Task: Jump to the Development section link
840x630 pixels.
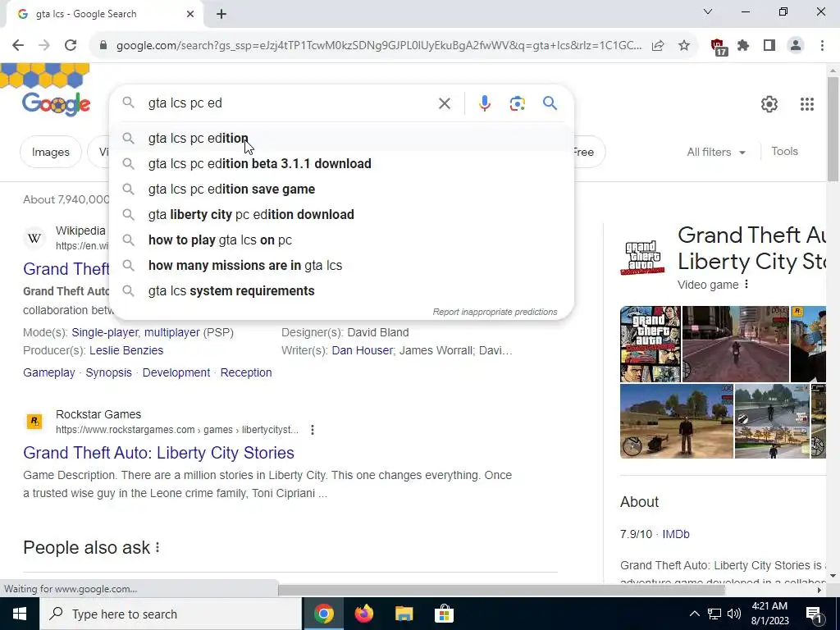Action: pyautogui.click(x=176, y=372)
